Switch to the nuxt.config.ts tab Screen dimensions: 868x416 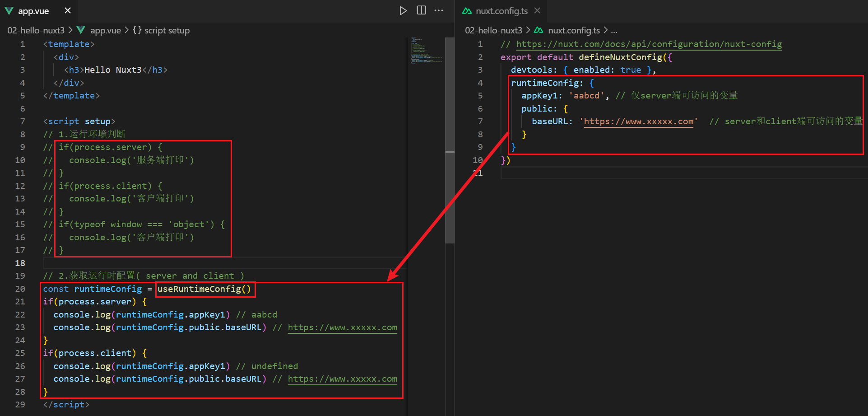coord(501,11)
